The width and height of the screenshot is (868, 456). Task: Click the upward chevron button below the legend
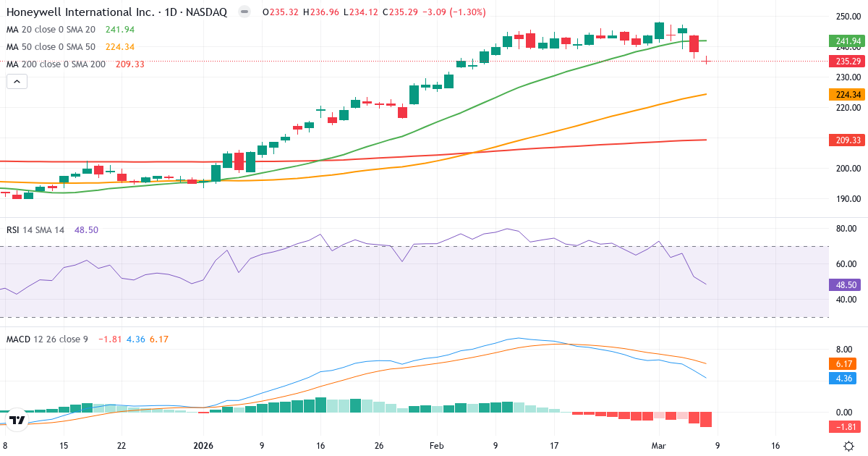pyautogui.click(x=16, y=81)
